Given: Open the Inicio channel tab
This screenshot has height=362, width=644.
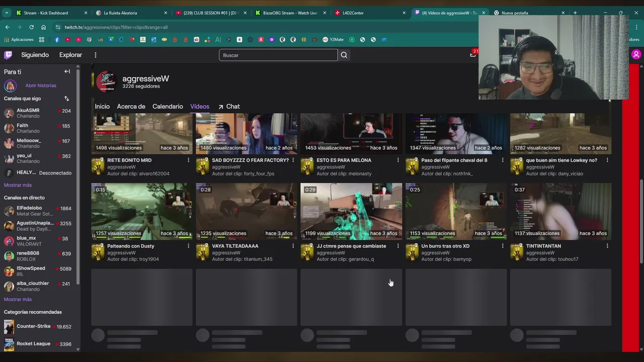Looking at the screenshot, I should point(102,107).
